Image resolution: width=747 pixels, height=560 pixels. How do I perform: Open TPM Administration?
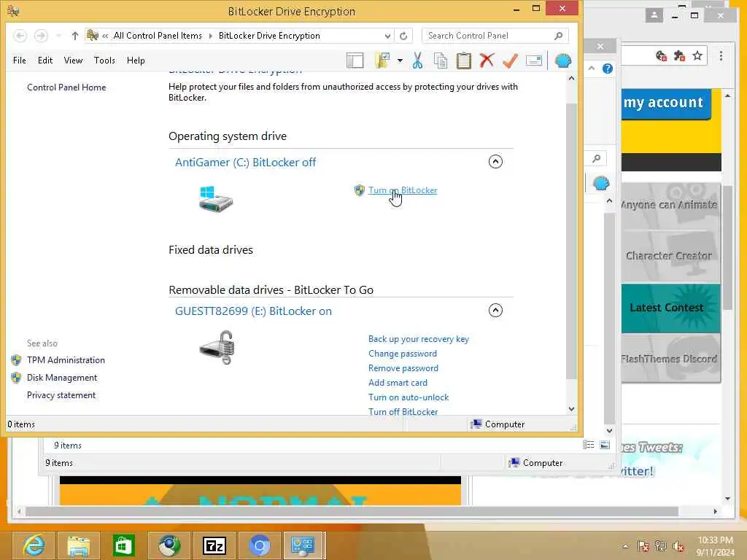click(66, 360)
